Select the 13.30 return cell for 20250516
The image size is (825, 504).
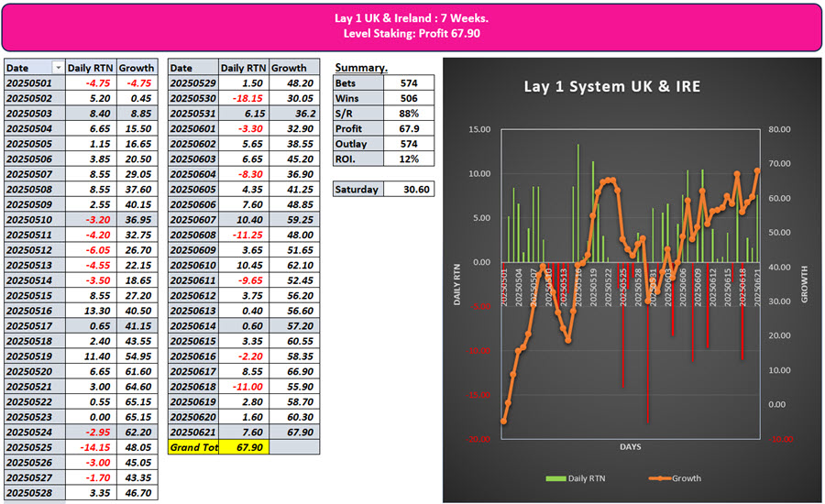coord(93,311)
